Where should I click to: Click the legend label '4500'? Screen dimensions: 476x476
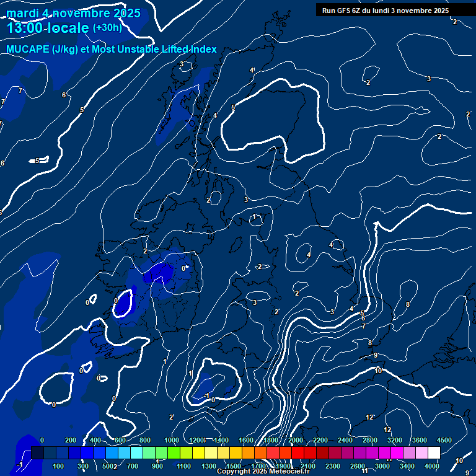[444, 440]
